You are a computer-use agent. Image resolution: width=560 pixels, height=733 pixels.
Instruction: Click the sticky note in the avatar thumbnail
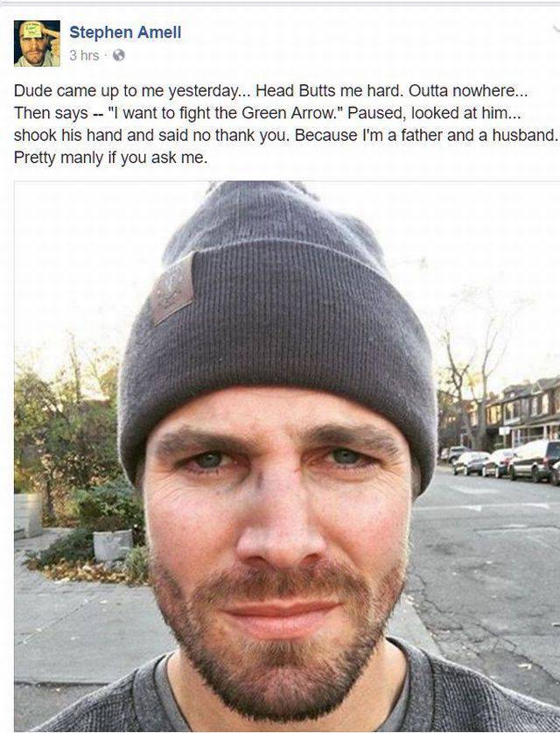coord(31,31)
